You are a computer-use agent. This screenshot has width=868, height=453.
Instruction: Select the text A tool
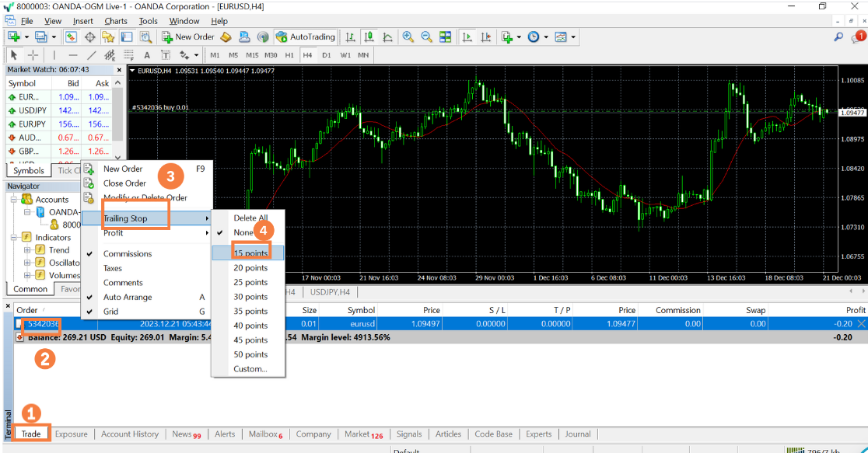[147, 54]
